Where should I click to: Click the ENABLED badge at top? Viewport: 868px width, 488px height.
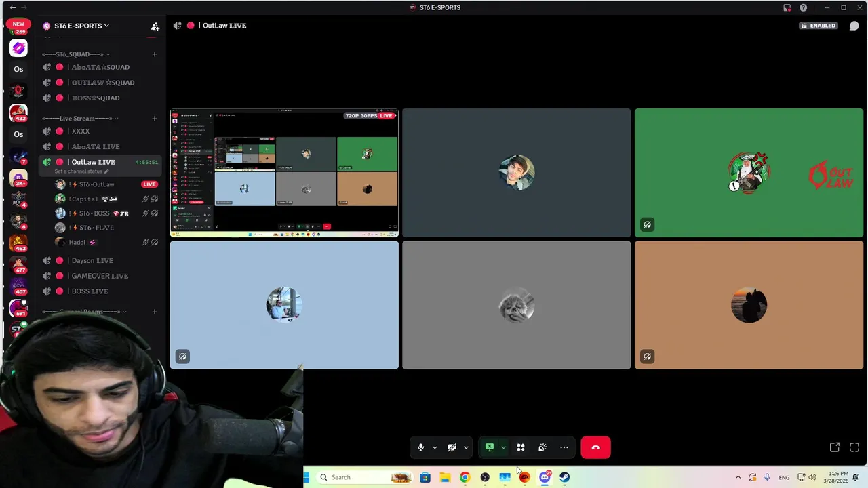818,26
